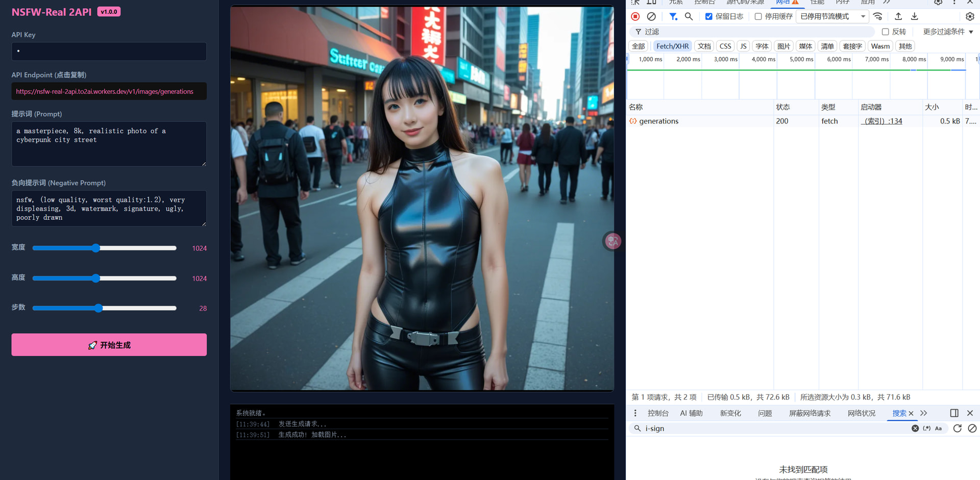The image size is (980, 480).
Task: Click the 步数 steps slider handle
Action: (x=99, y=308)
